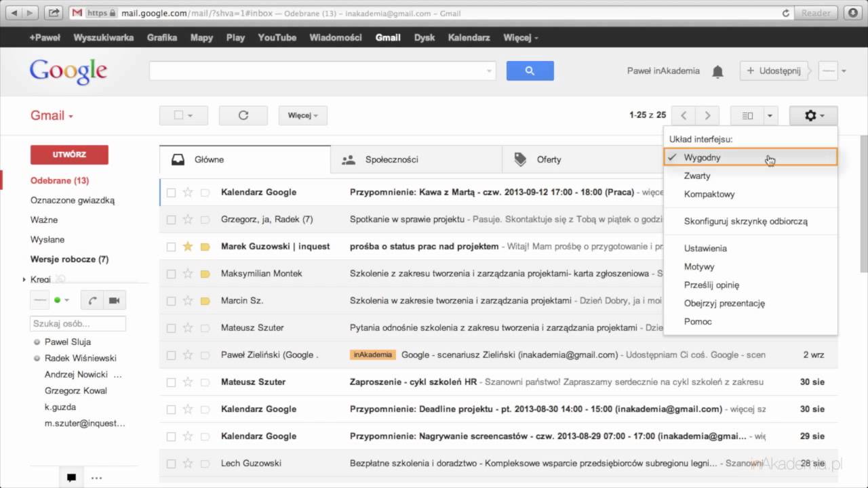Check the Lech Guzowski email checkbox
The width and height of the screenshot is (868, 488).
[x=171, y=464]
